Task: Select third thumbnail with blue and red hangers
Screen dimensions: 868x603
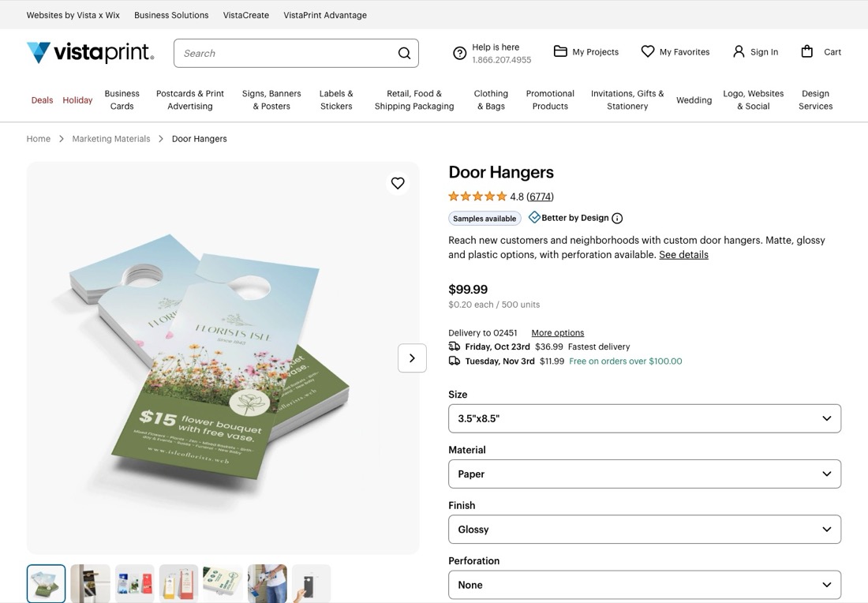Action: pyautogui.click(x=134, y=583)
